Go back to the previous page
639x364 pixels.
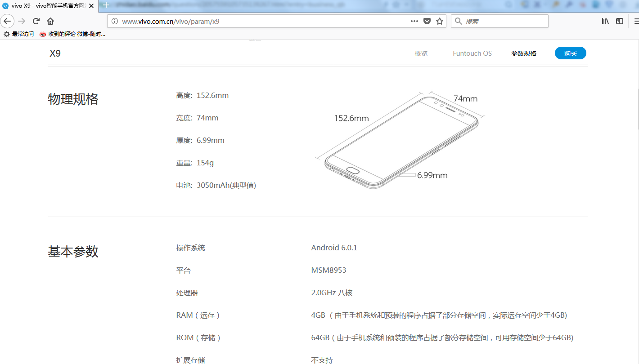pyautogui.click(x=7, y=21)
